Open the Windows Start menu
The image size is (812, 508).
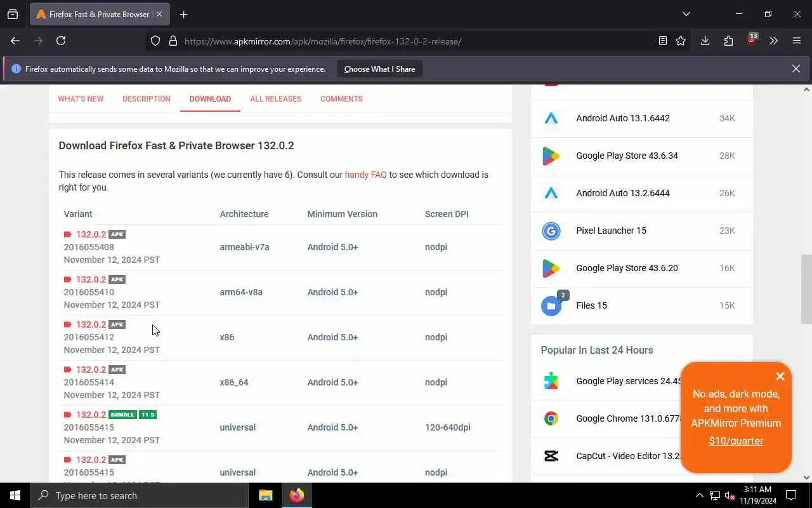point(15,495)
